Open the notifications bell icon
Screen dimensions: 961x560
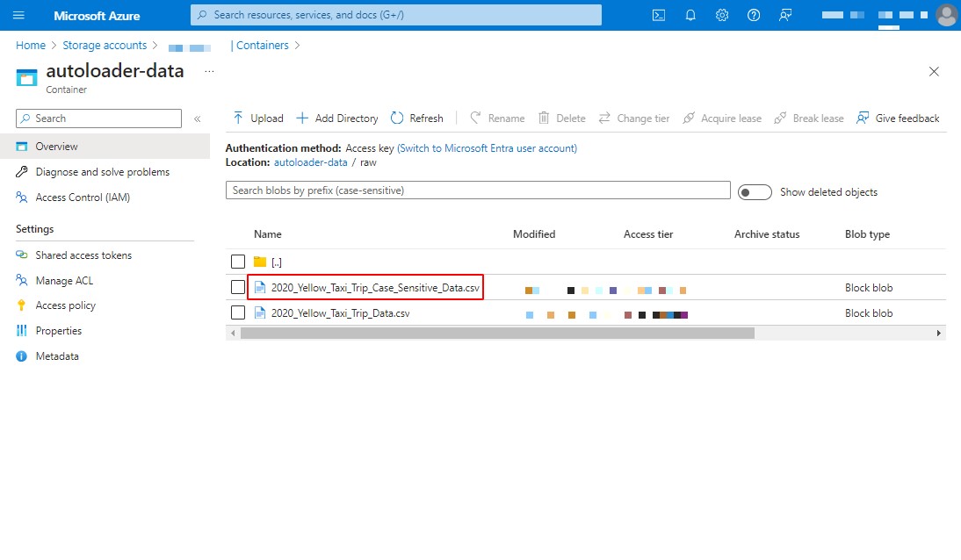coord(690,15)
